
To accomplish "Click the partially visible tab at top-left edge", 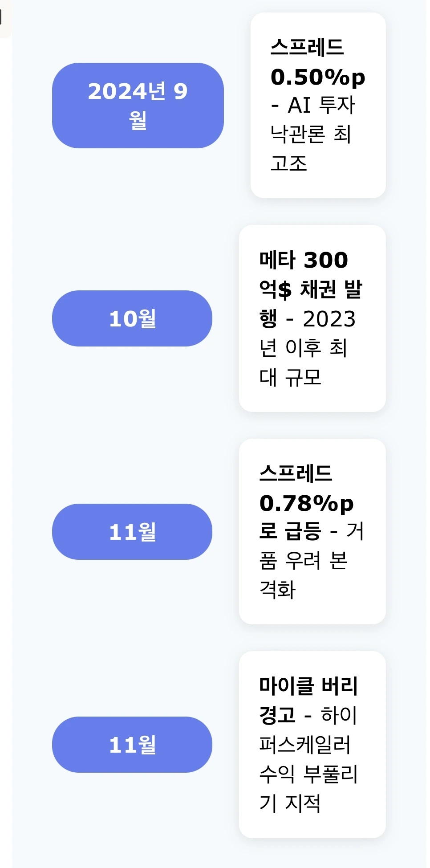I will tap(4, 19).
